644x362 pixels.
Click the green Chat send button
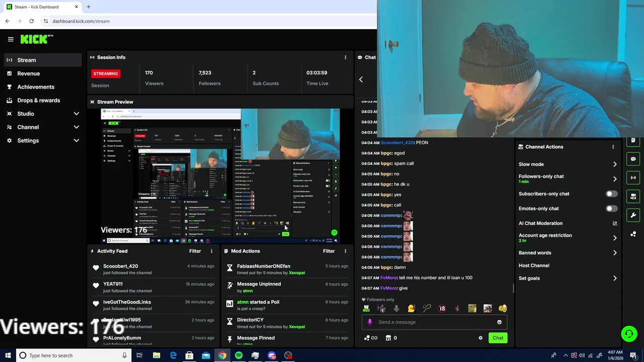[x=498, y=338]
